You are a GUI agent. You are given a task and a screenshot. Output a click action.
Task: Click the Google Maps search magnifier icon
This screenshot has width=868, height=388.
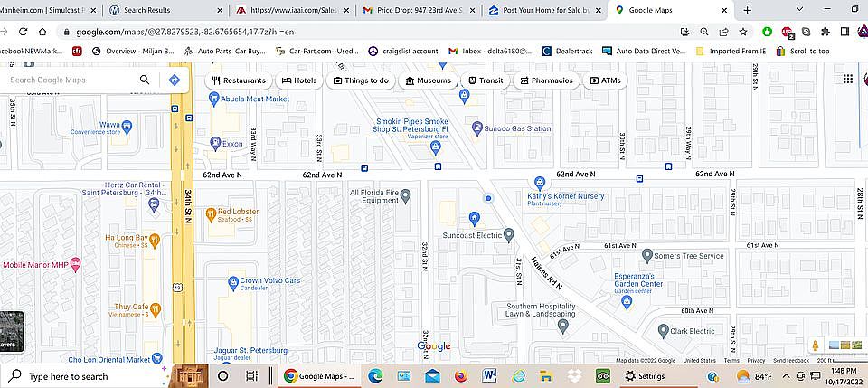(145, 80)
